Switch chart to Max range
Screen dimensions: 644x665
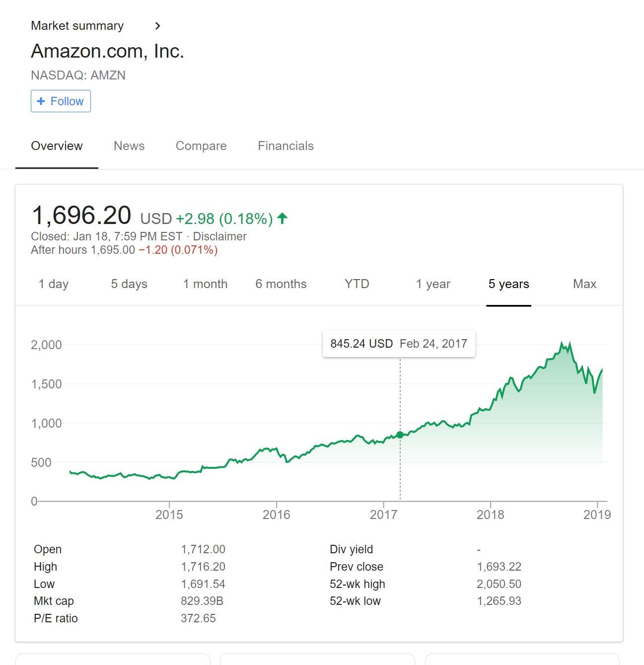[584, 284]
